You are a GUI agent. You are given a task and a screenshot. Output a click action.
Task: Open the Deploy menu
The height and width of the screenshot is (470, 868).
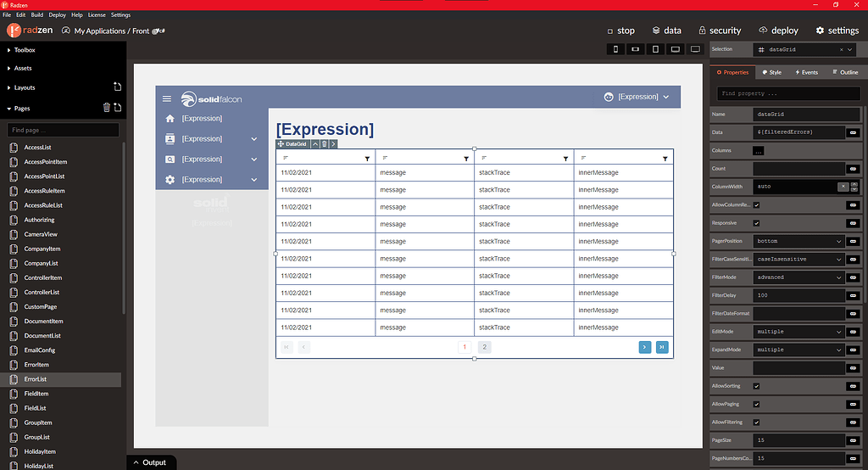click(57, 15)
